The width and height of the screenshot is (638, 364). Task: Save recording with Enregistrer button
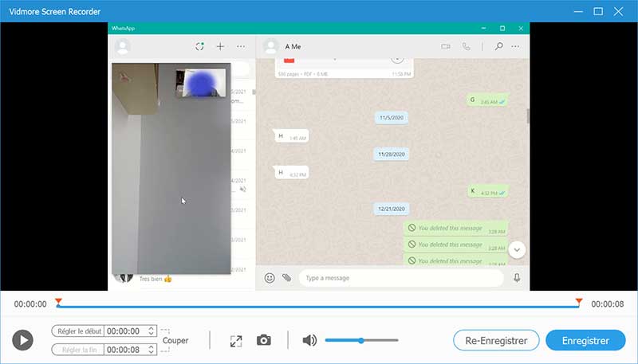586,340
